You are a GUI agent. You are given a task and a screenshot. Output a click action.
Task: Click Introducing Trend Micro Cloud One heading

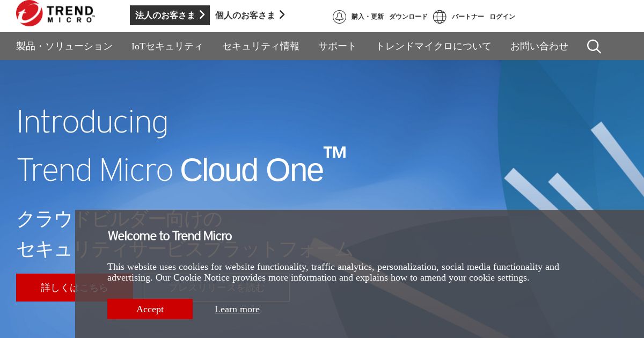181,145
